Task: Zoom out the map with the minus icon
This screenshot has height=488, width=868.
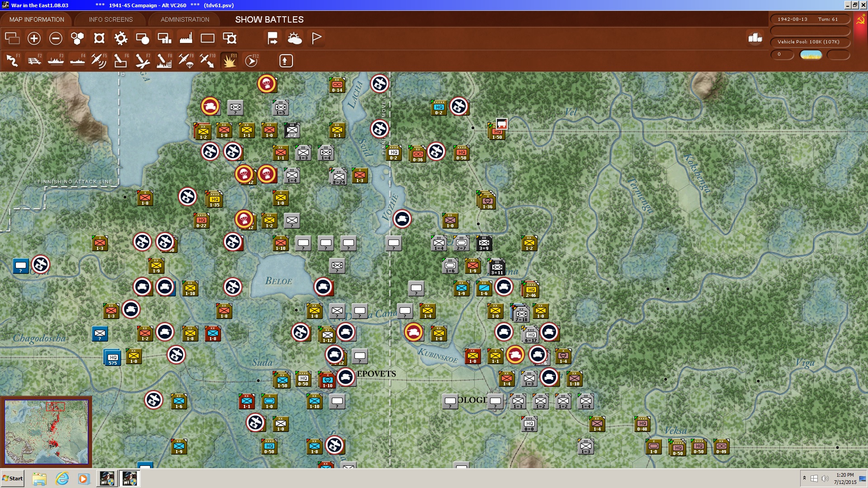Action: (x=56, y=38)
